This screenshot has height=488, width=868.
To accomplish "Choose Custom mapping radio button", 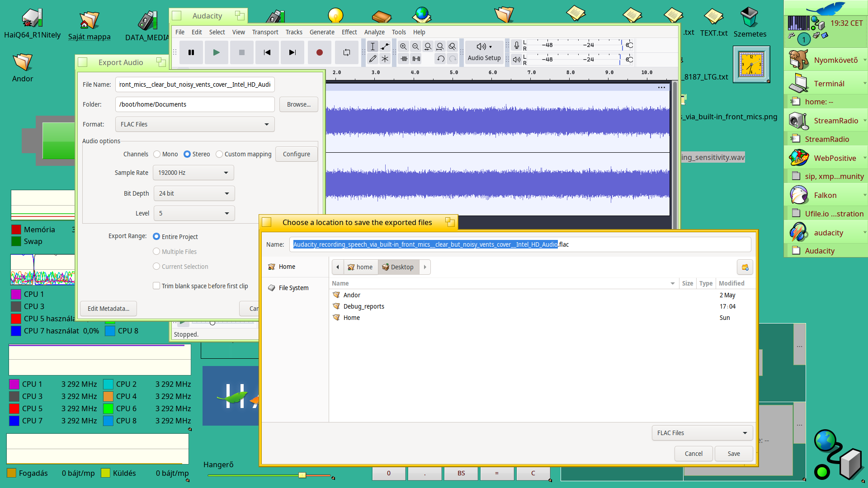I will click(x=219, y=154).
